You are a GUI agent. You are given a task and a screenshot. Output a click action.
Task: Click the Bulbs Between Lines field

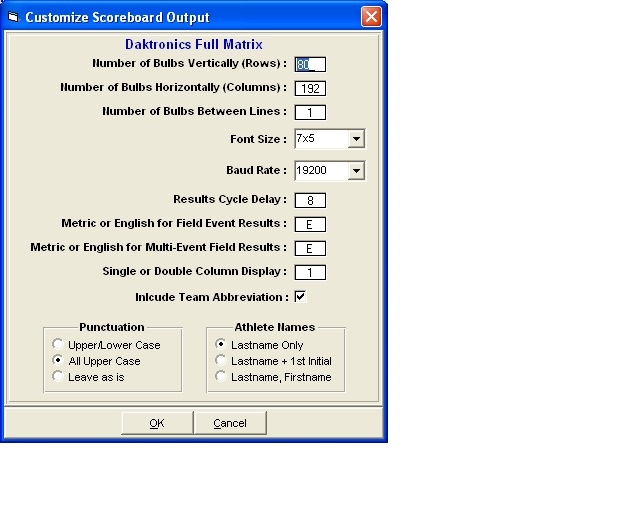coord(310,113)
